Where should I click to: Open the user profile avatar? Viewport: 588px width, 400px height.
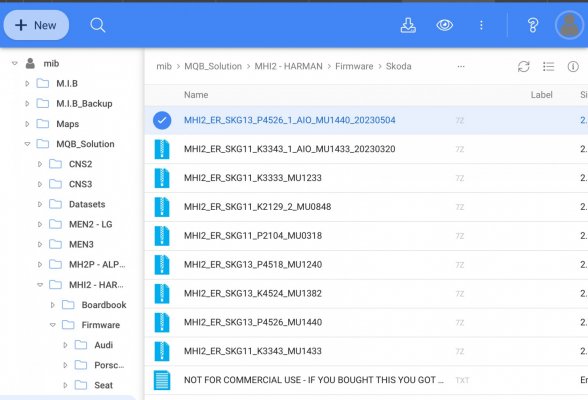point(569,25)
